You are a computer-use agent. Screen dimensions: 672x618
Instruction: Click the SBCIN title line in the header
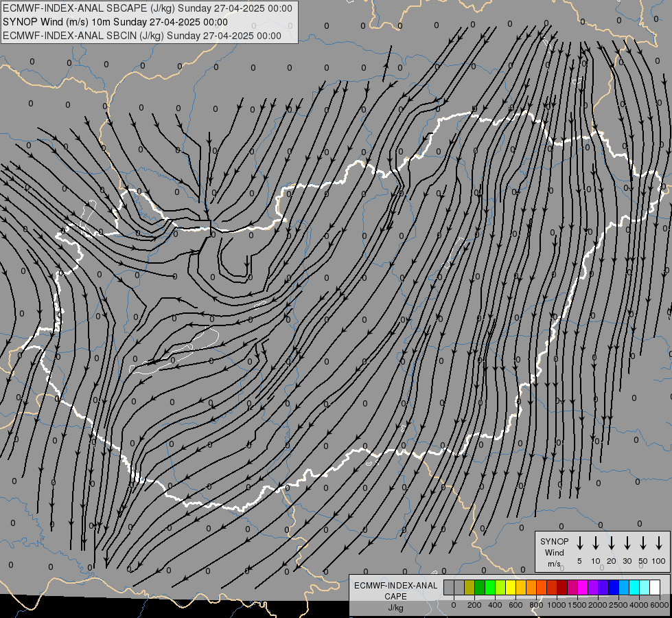click(142, 36)
